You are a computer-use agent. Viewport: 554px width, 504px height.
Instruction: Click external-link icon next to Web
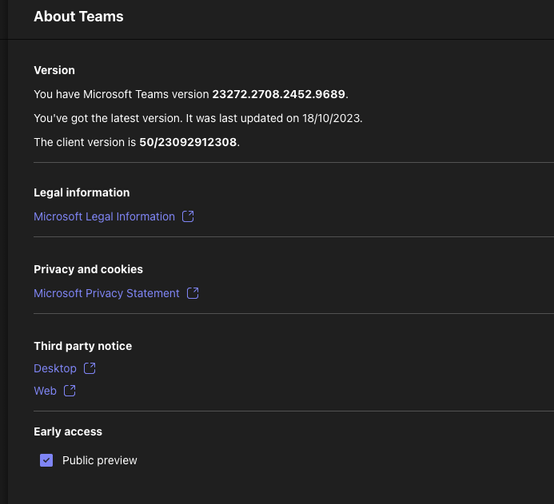(70, 391)
